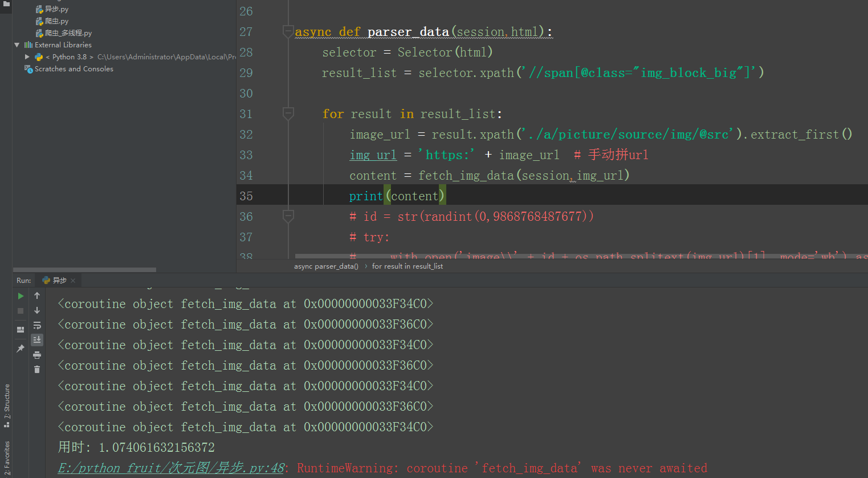Image resolution: width=868 pixels, height=478 pixels.
Task: Click 'async parser_data()' in the breadcrumb bar
Action: coord(326,266)
